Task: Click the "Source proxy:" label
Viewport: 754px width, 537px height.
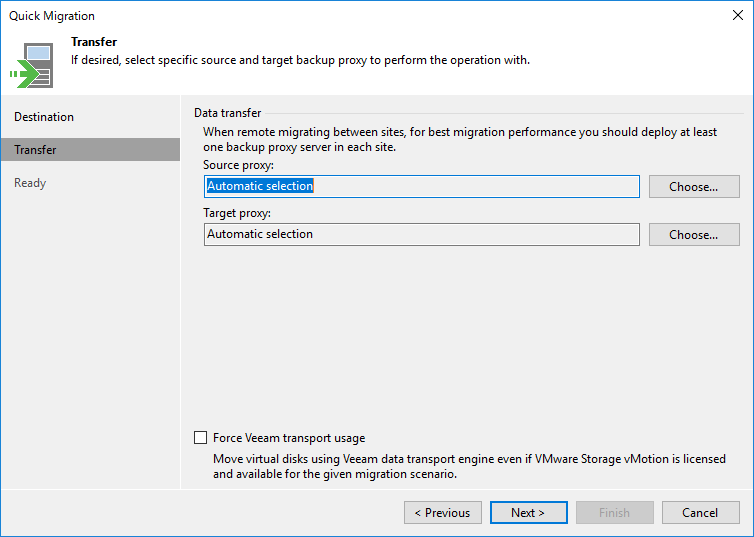Action: (x=238, y=165)
